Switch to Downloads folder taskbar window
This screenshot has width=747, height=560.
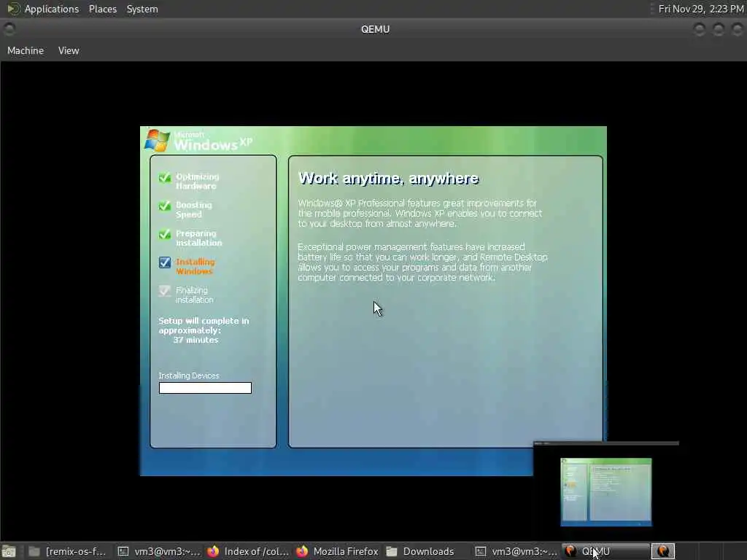[426, 551]
